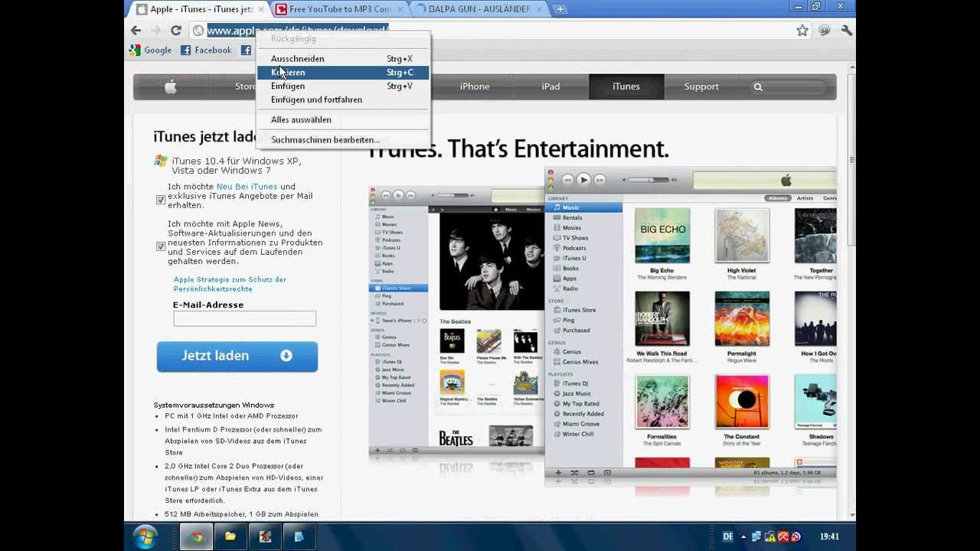Image resolution: width=980 pixels, height=551 pixels.
Task: Close the Free YouTube to MP3 tab
Action: coord(401,9)
